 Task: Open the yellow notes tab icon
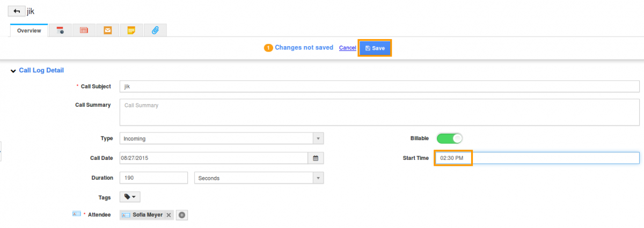[131, 31]
